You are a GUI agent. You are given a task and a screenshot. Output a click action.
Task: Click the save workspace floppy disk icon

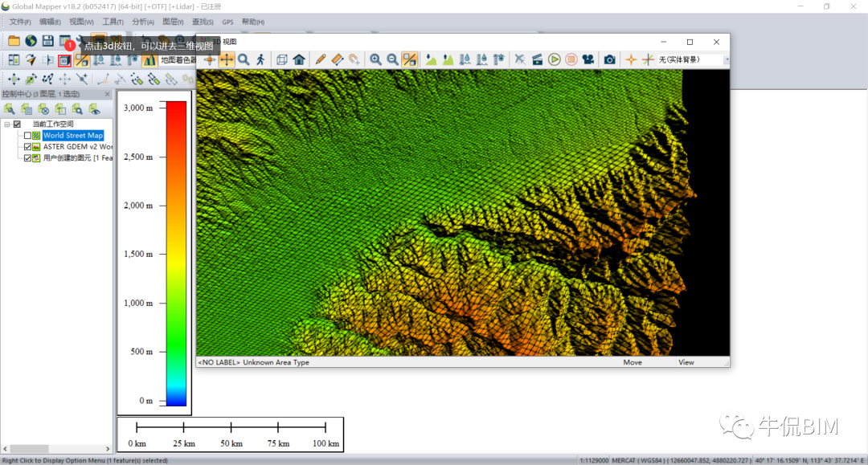[x=48, y=41]
